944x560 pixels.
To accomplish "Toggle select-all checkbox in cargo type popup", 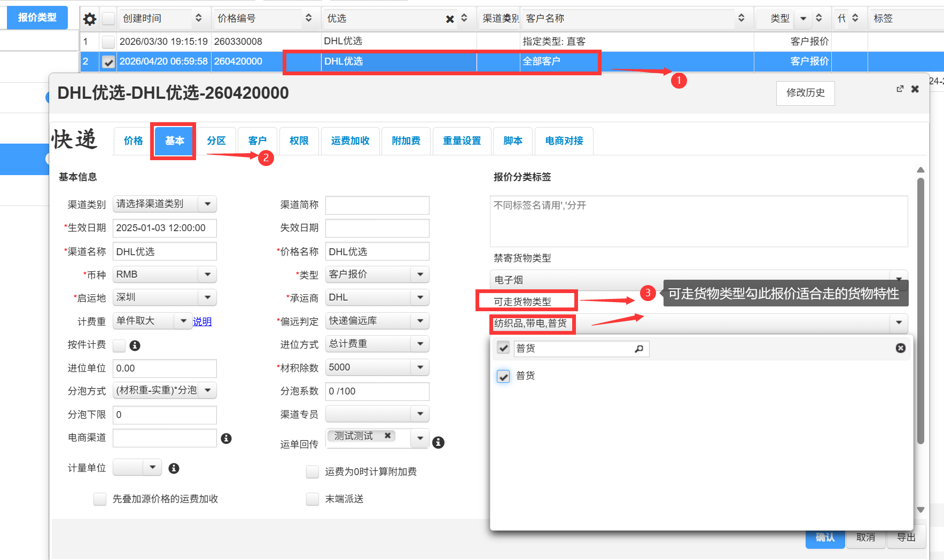I will click(x=503, y=348).
